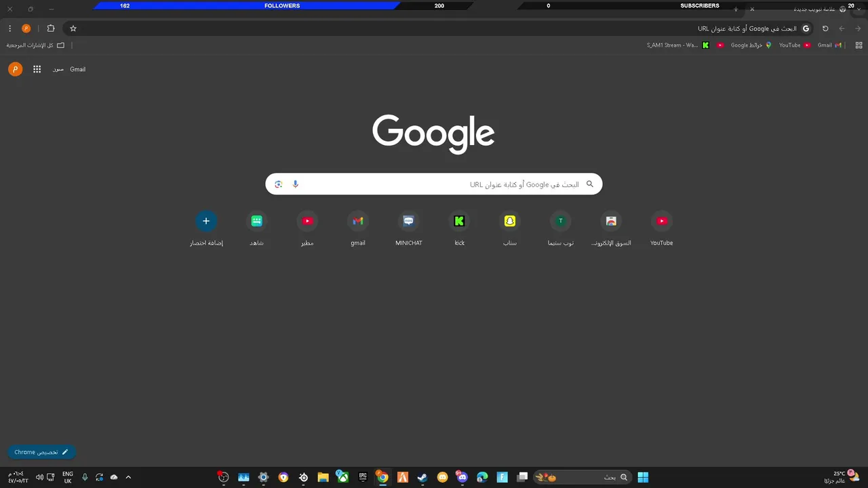The width and height of the screenshot is (868, 488).
Task: Open the Settings gear in the taskbar
Action: pos(263,477)
